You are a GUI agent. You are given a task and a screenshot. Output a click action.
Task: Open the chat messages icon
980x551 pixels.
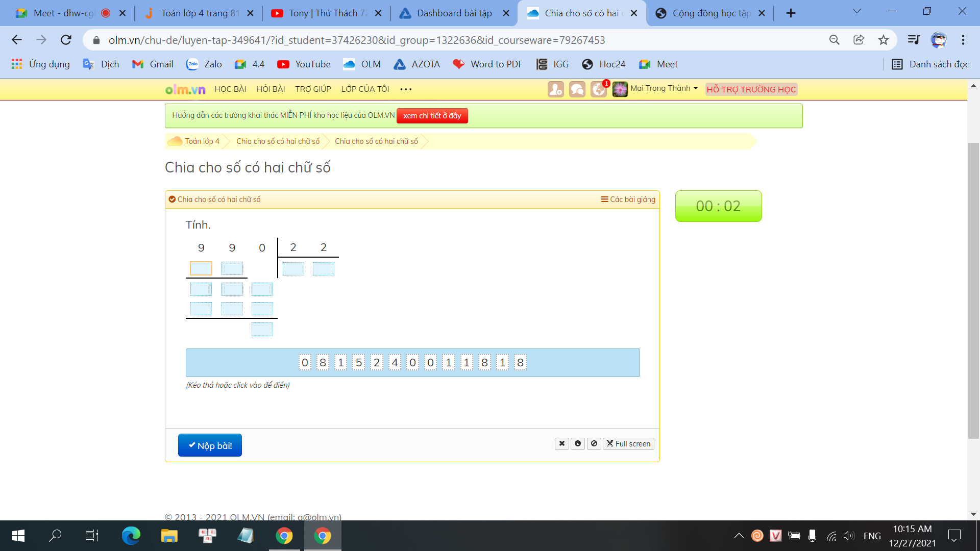click(x=577, y=89)
